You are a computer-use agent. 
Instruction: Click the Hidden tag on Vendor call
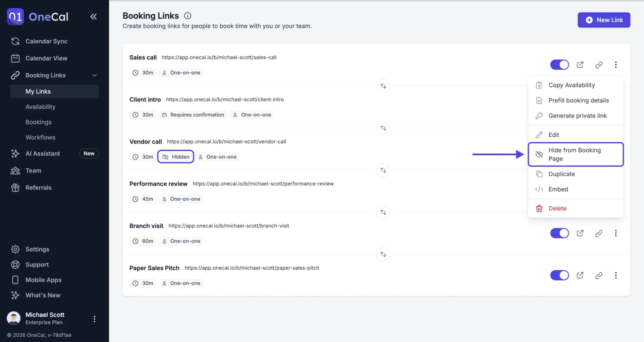176,157
